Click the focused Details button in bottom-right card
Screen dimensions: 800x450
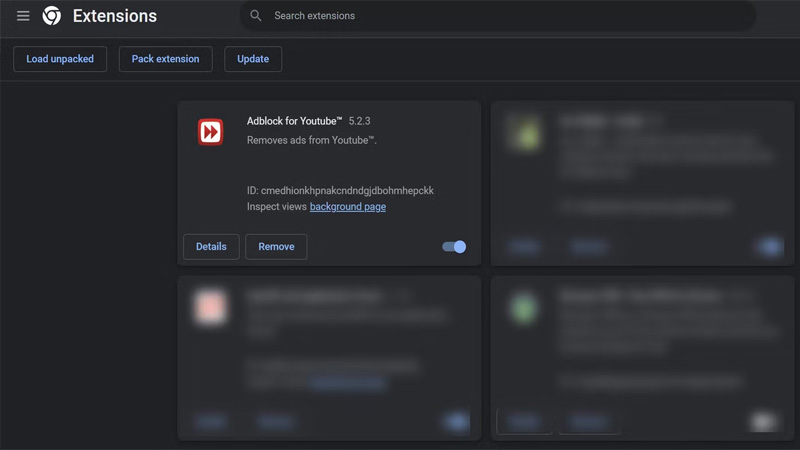524,422
